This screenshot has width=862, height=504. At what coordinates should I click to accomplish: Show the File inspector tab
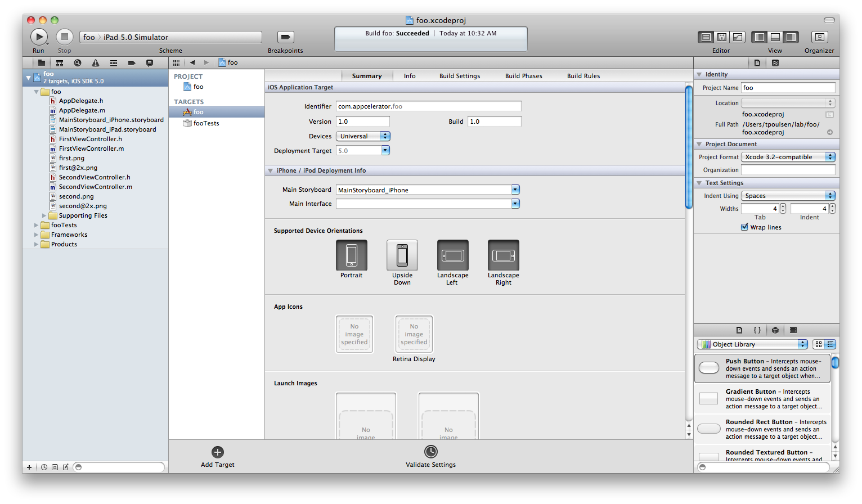[757, 63]
